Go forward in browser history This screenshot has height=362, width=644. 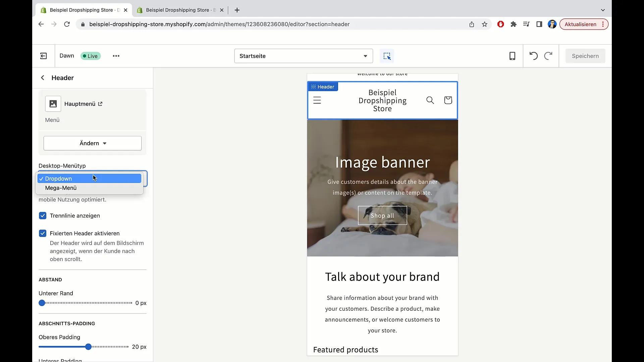click(x=54, y=24)
